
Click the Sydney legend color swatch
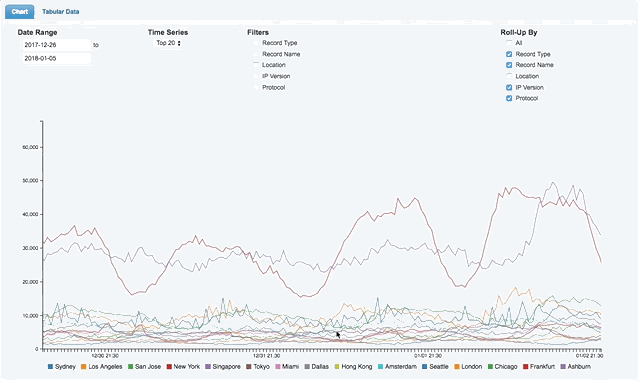(x=51, y=366)
